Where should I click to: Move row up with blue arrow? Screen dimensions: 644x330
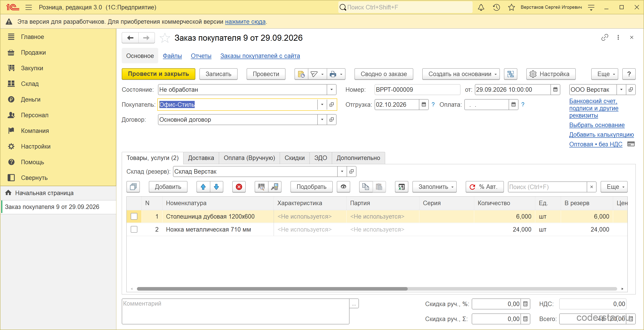point(203,187)
